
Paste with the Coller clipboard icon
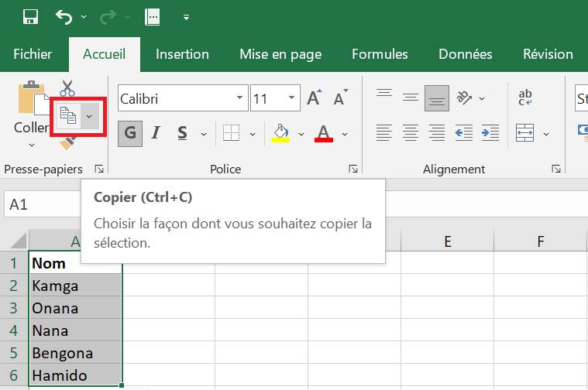33,97
